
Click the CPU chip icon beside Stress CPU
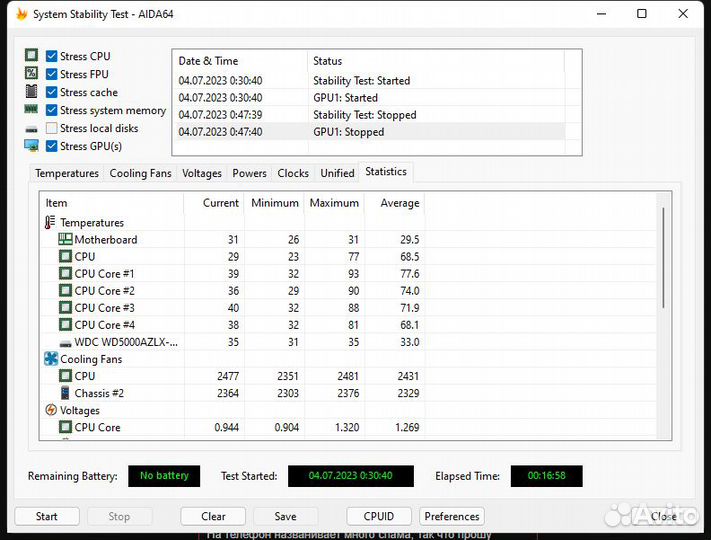(x=31, y=55)
